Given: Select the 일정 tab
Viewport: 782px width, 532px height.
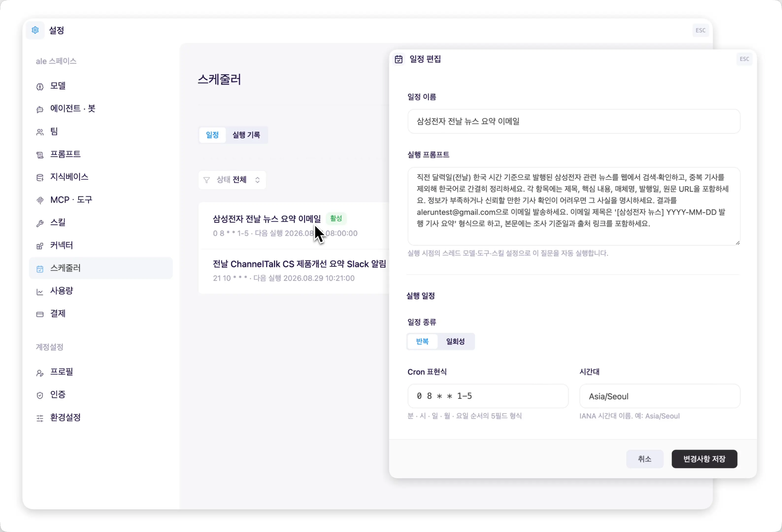Looking at the screenshot, I should [x=212, y=135].
